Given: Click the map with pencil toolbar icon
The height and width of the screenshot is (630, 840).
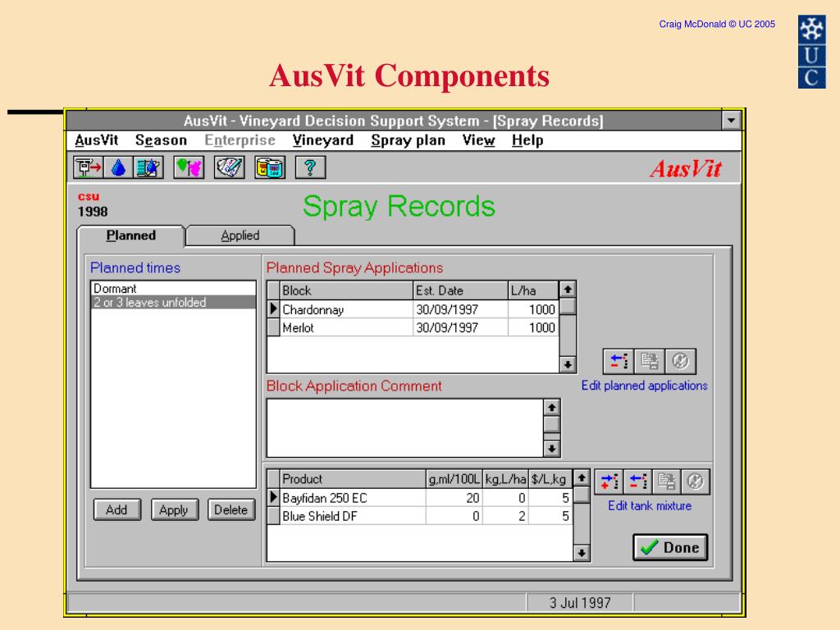Looking at the screenshot, I should [230, 167].
